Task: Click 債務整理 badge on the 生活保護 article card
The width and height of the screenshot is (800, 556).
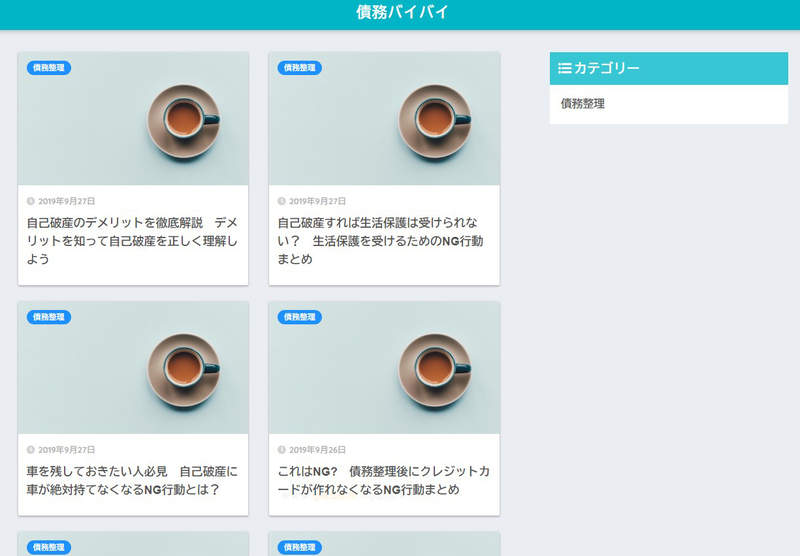Action: click(300, 68)
